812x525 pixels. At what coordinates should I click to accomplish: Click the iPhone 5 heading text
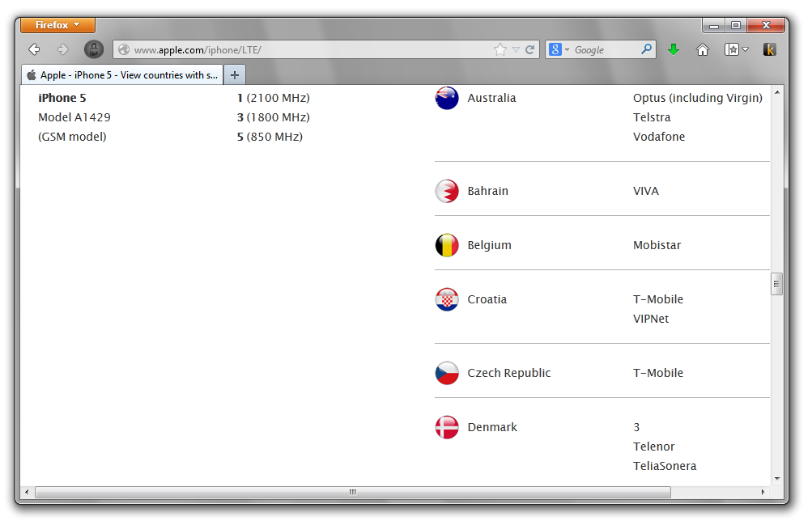[62, 98]
